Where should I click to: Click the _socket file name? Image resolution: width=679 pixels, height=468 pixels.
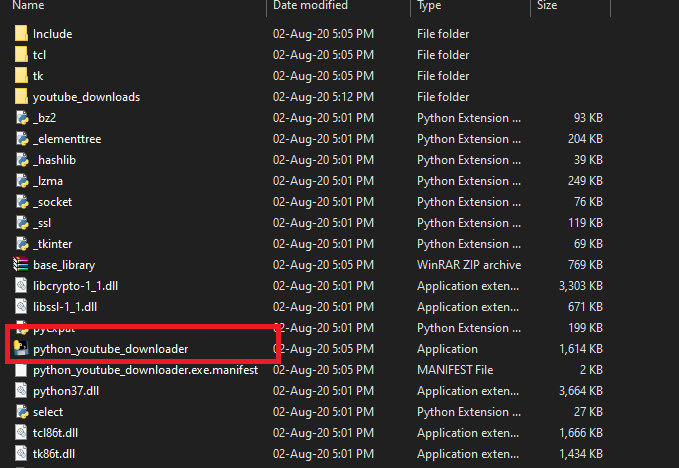pos(52,202)
